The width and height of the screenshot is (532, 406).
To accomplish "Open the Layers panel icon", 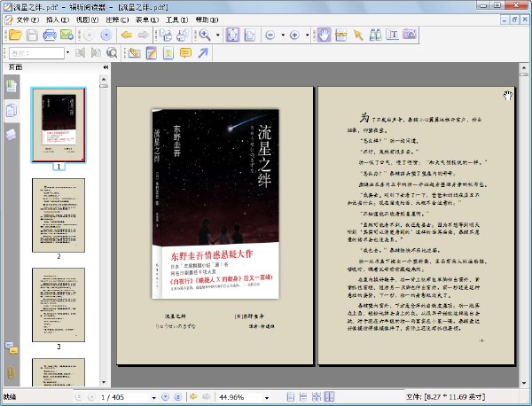I will tap(12, 135).
